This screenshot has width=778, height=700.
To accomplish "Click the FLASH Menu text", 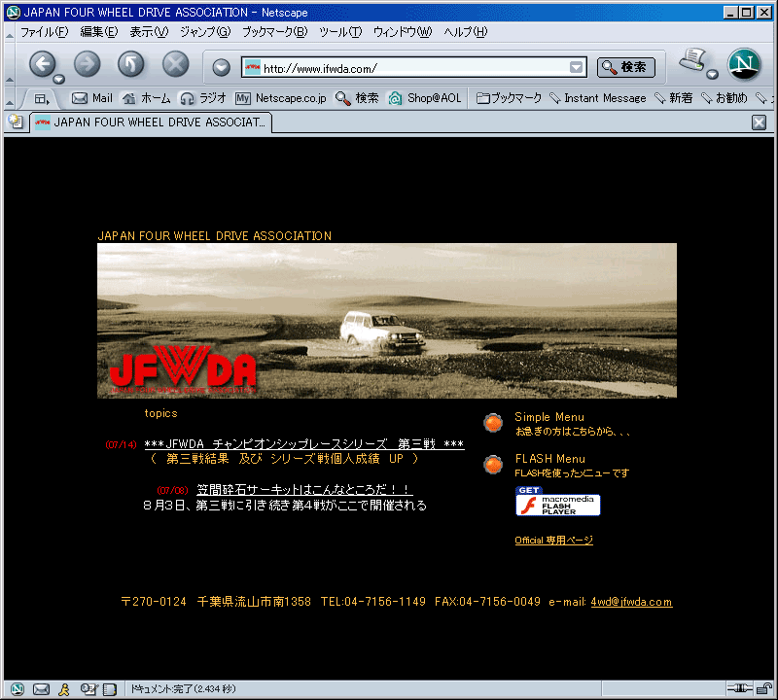I will pyautogui.click(x=549, y=458).
